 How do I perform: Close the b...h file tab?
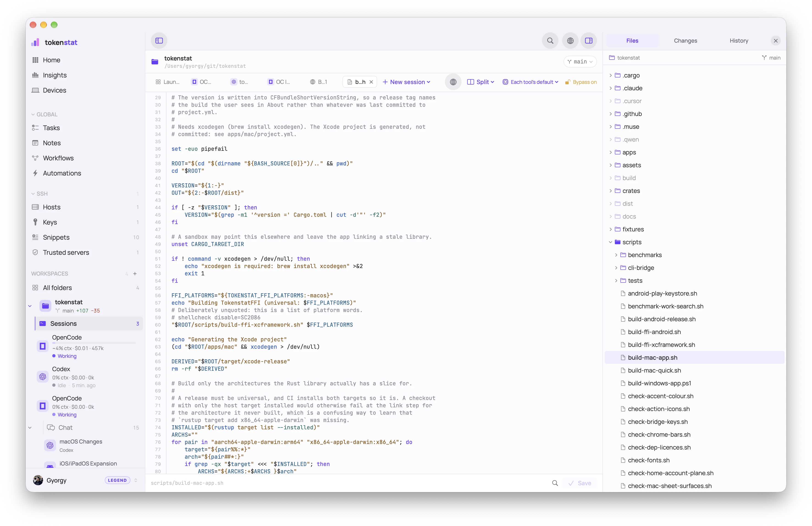371,82
